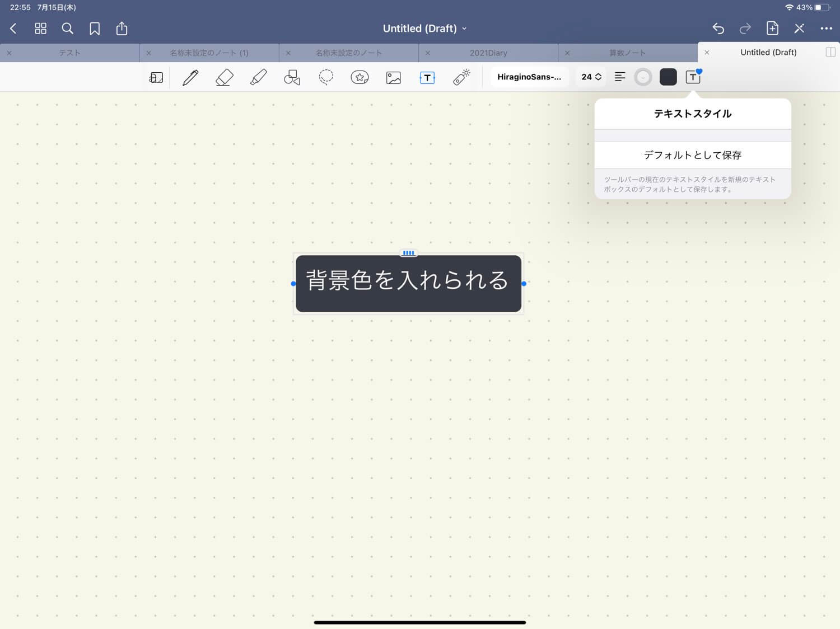Select the text box left resize handle
Viewport: 840px width, 629px height.
coord(293,284)
